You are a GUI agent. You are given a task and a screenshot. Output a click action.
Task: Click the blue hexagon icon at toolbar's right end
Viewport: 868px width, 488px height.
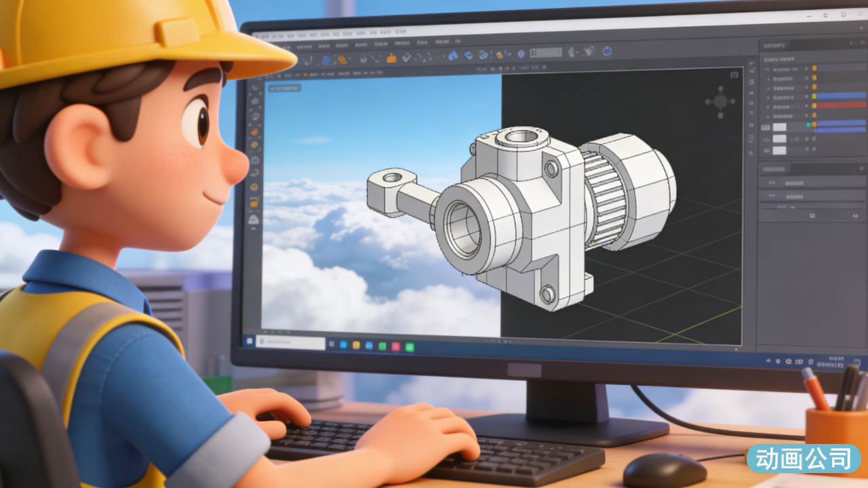pyautogui.click(x=607, y=50)
